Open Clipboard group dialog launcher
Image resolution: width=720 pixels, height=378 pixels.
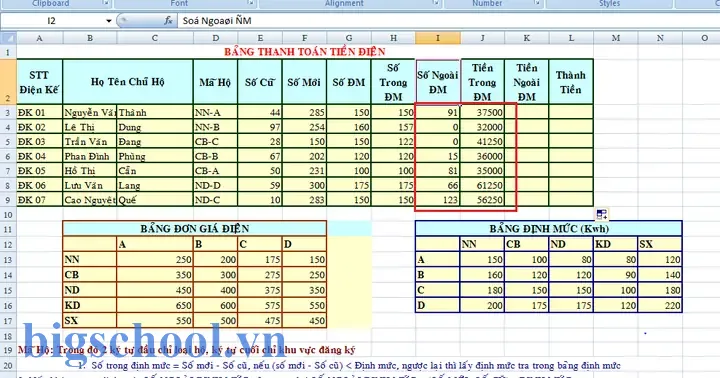[106, 3]
